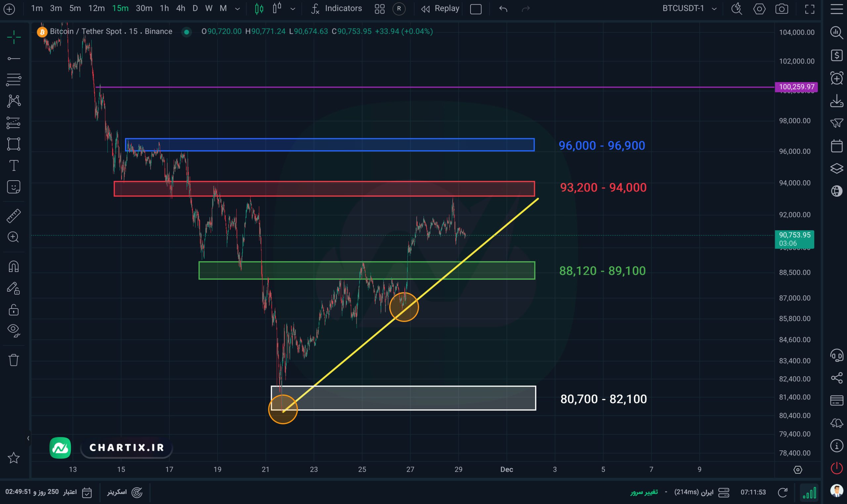Open the Fibonacci lines tool
This screenshot has height=504, width=847.
(x=14, y=79)
